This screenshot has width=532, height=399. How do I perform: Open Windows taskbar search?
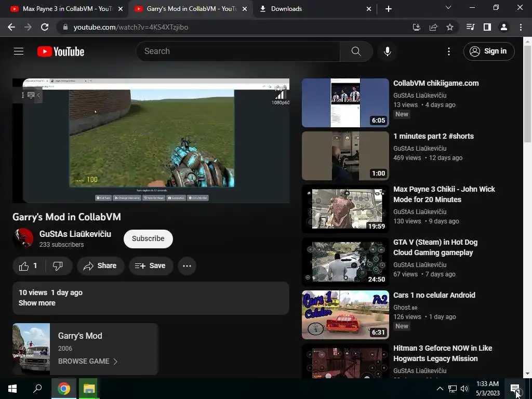37,389
